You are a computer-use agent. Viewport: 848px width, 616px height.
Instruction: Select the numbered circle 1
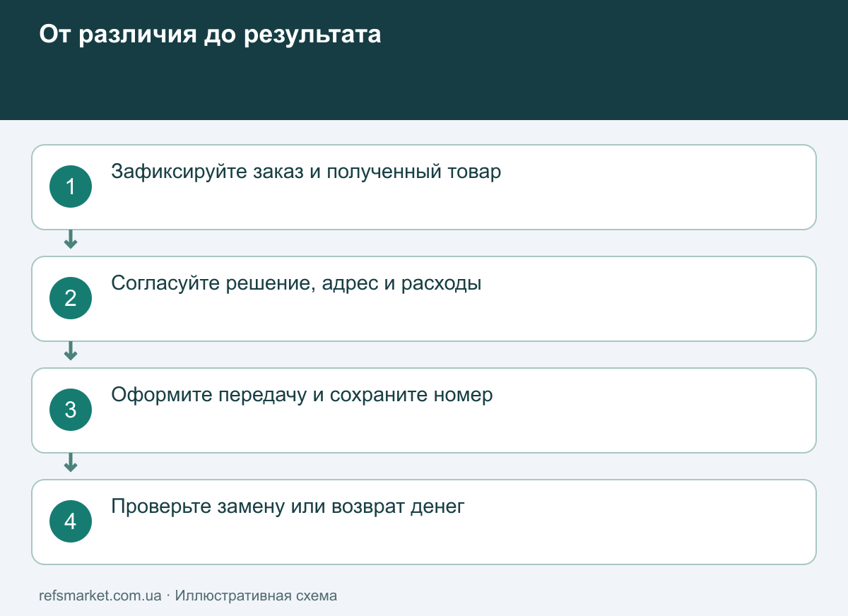pos(71,186)
